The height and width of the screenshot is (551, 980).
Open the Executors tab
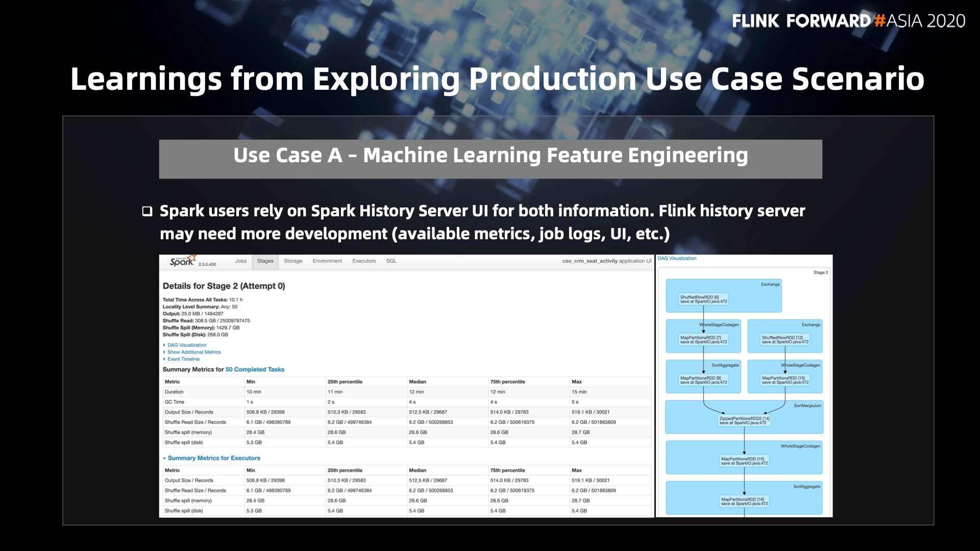[364, 261]
